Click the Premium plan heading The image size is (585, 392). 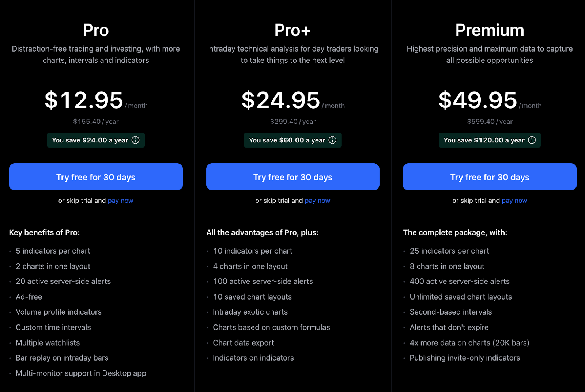point(490,30)
